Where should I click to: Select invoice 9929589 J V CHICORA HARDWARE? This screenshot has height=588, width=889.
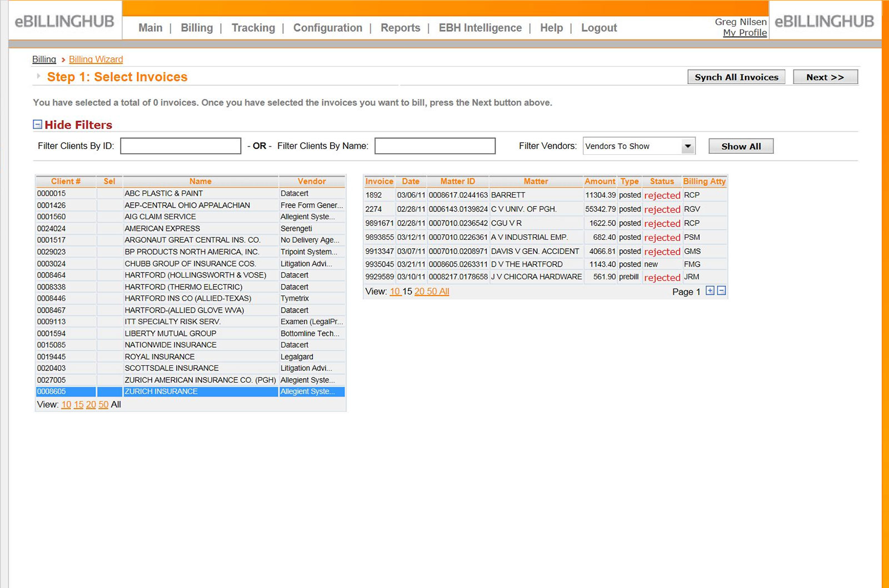[x=545, y=277]
